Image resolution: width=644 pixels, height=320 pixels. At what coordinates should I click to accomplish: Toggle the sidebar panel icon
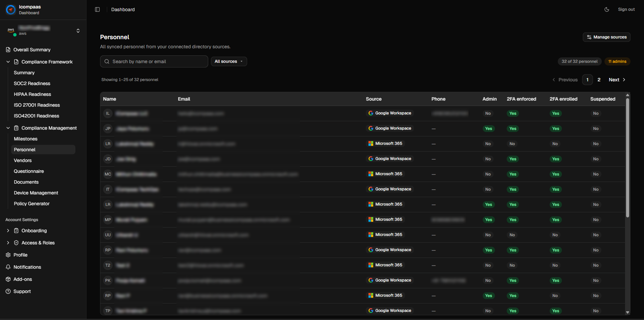97,9
